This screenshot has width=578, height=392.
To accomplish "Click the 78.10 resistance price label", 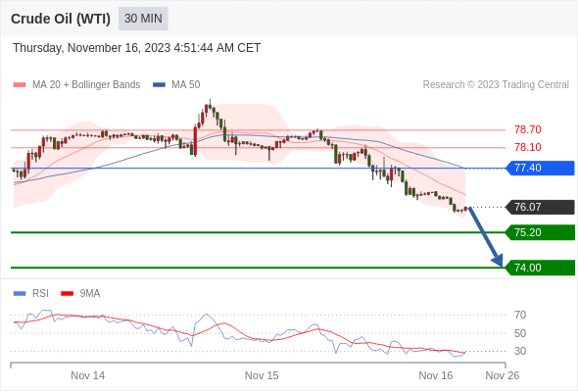I will (528, 147).
